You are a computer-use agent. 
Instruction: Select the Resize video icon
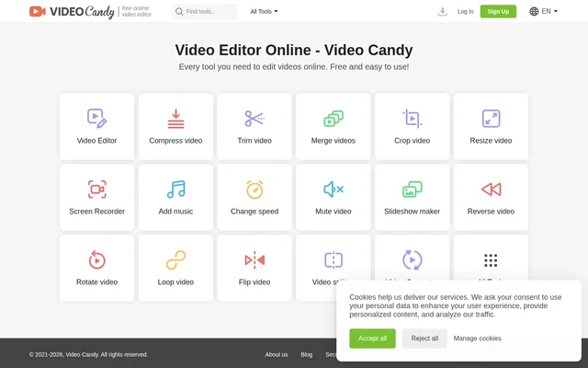pyautogui.click(x=491, y=119)
